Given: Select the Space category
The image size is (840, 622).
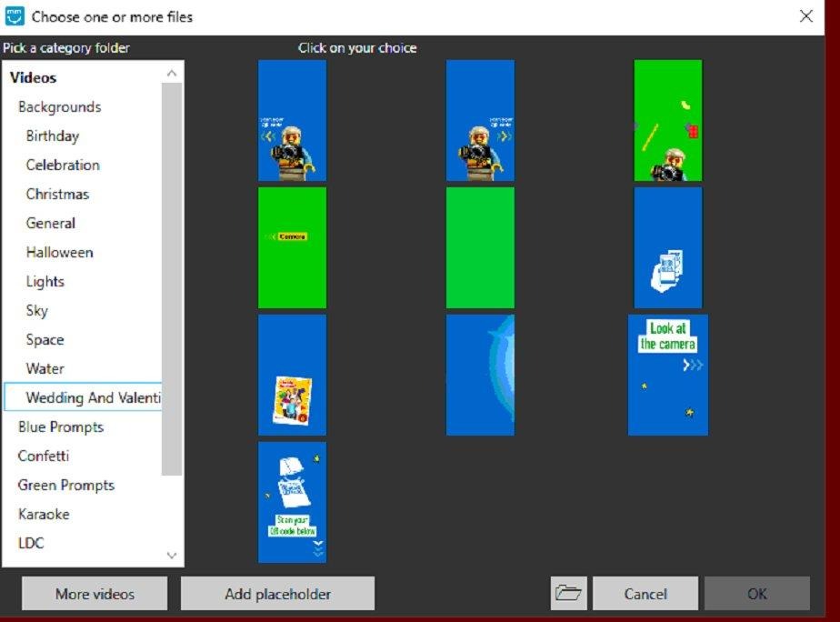Looking at the screenshot, I should (45, 340).
